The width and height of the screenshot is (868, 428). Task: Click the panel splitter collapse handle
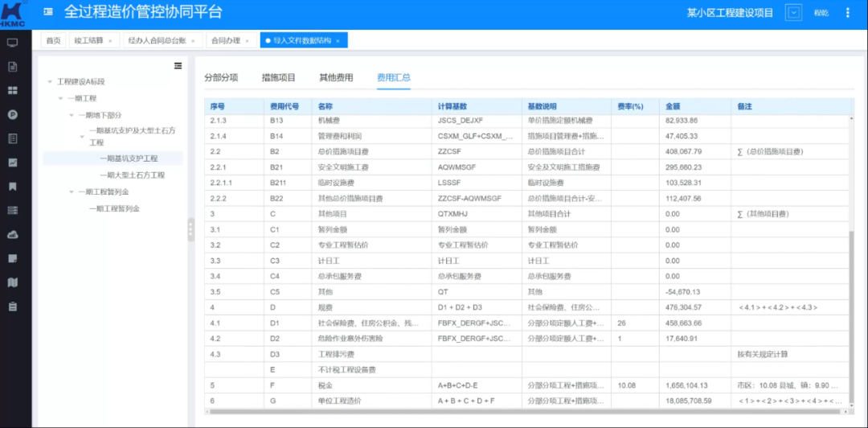click(x=191, y=229)
